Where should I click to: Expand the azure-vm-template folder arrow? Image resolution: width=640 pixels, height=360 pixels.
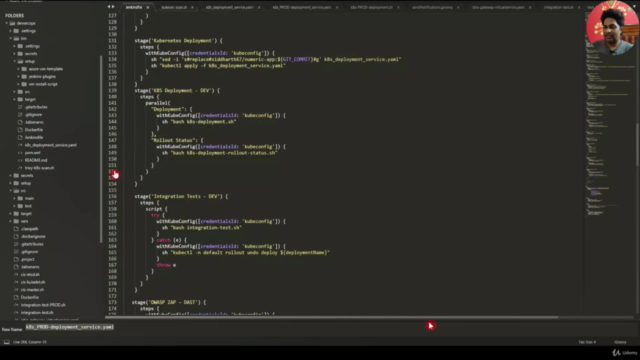[x=19, y=69]
